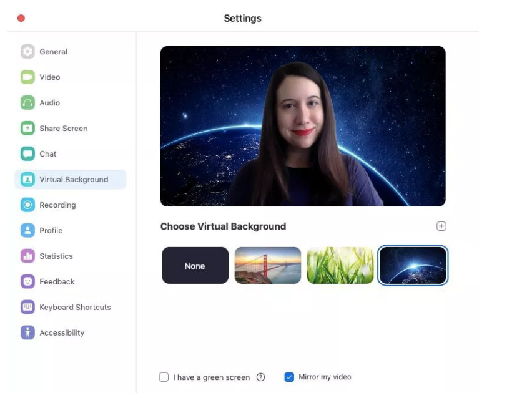Screen dimensions: 532x393
Task: Click the Accessibility icon
Action: pyautogui.click(x=27, y=332)
